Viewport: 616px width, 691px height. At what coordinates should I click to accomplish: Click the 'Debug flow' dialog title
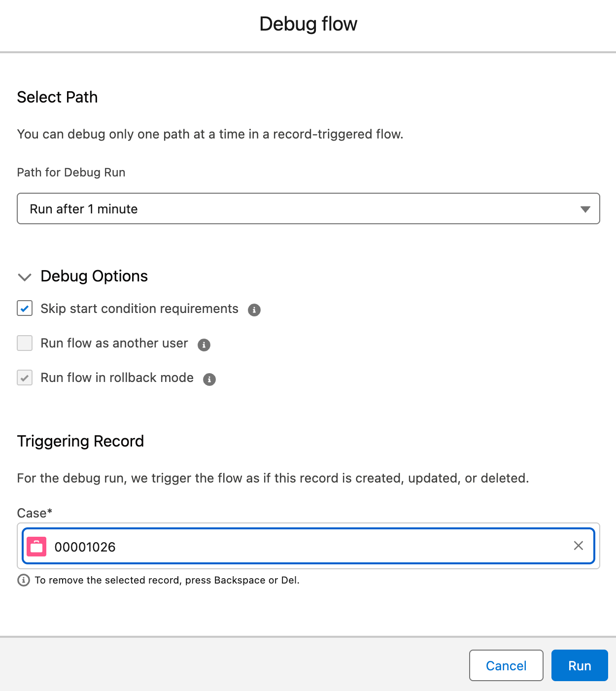point(308,24)
